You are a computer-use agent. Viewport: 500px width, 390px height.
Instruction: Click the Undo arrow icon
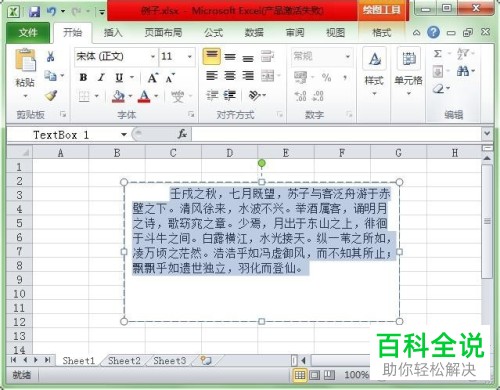click(x=51, y=12)
